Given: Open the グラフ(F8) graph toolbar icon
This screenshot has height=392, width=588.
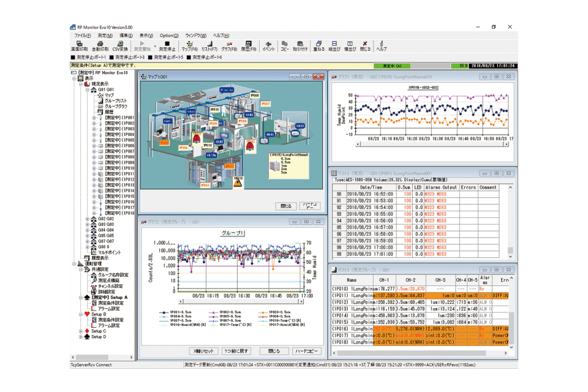Looking at the screenshot, I should (230, 46).
